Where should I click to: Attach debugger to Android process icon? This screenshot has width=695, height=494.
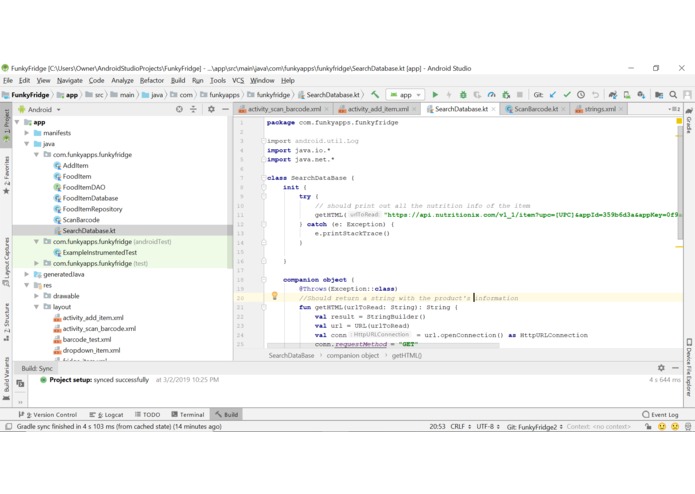click(506, 94)
